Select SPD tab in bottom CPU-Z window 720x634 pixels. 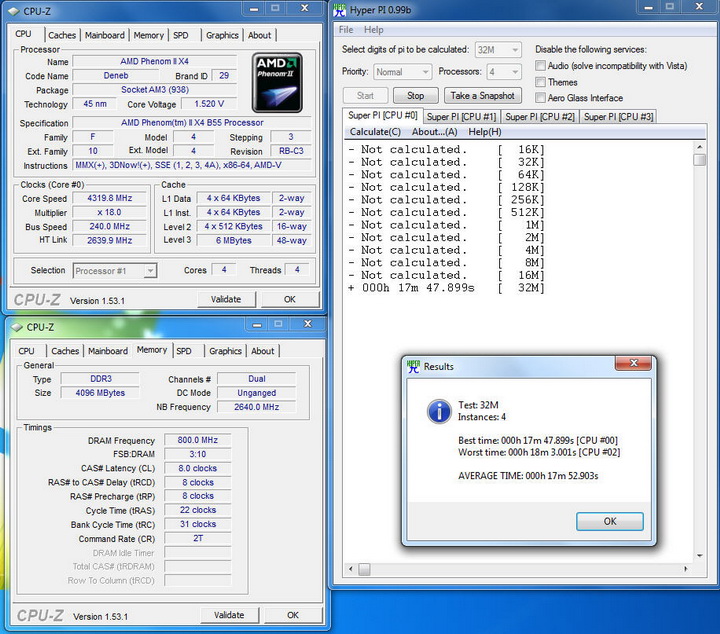pyautogui.click(x=184, y=351)
